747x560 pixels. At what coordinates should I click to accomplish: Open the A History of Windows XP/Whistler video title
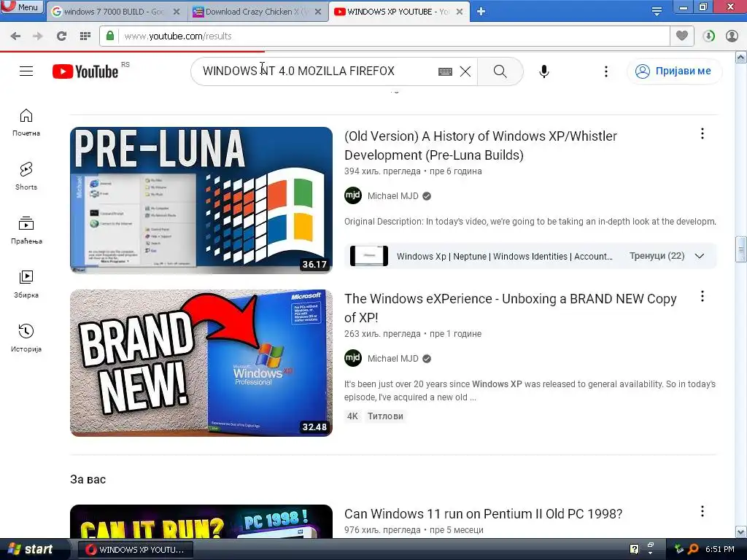481,146
